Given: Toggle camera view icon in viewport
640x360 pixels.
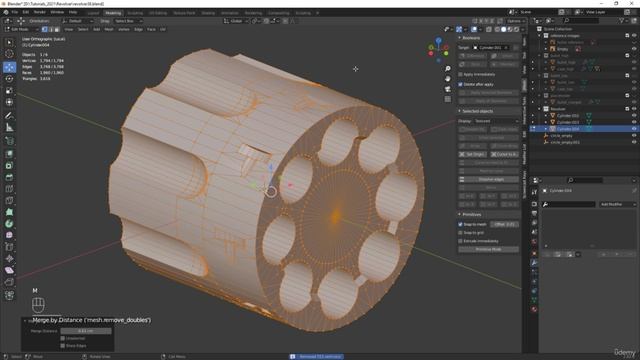Looking at the screenshot, I should 448,89.
